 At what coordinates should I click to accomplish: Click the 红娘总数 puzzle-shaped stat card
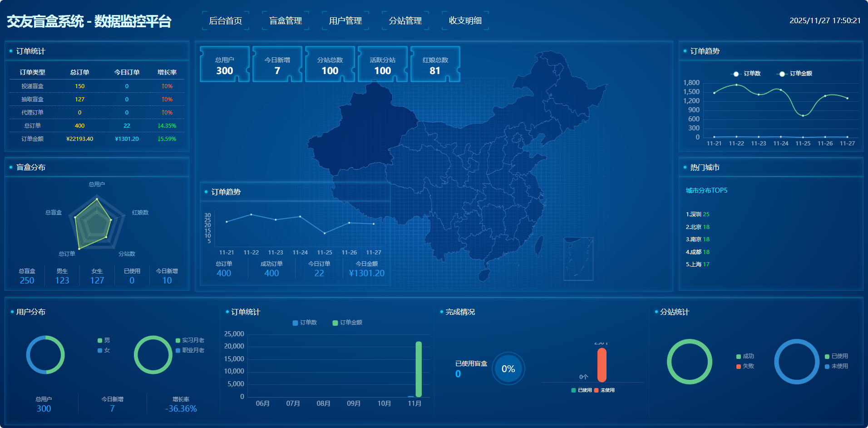click(x=435, y=65)
